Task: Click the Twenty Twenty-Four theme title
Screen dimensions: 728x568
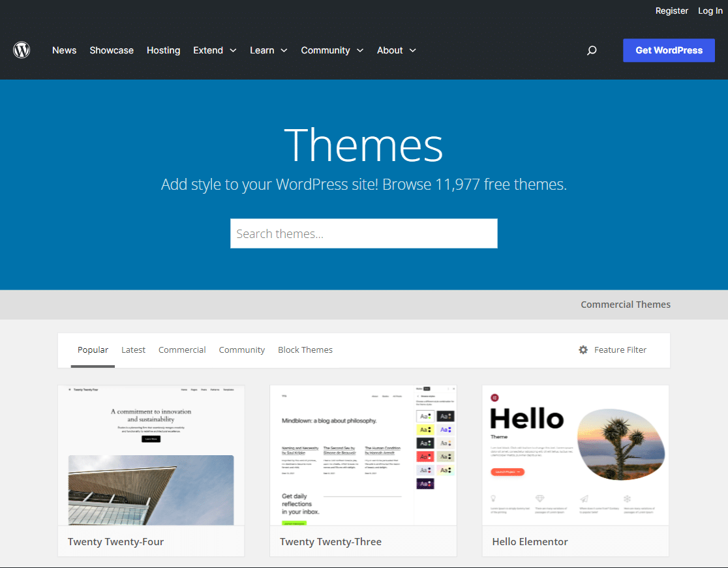Action: point(115,541)
